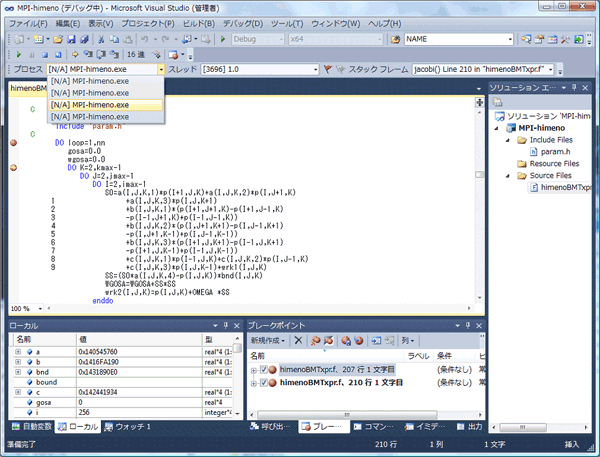Select third highlighted MPI-himeno.exe process entry
600x457 pixels.
106,105
